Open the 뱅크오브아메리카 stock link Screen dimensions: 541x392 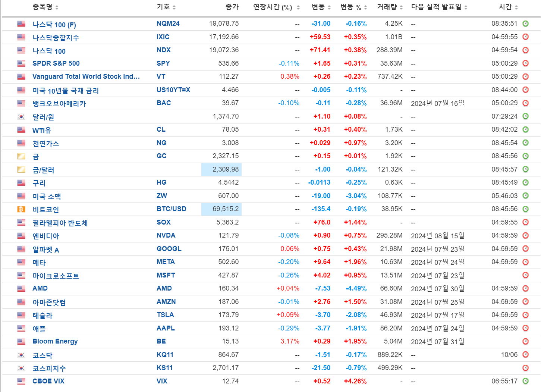pos(59,104)
